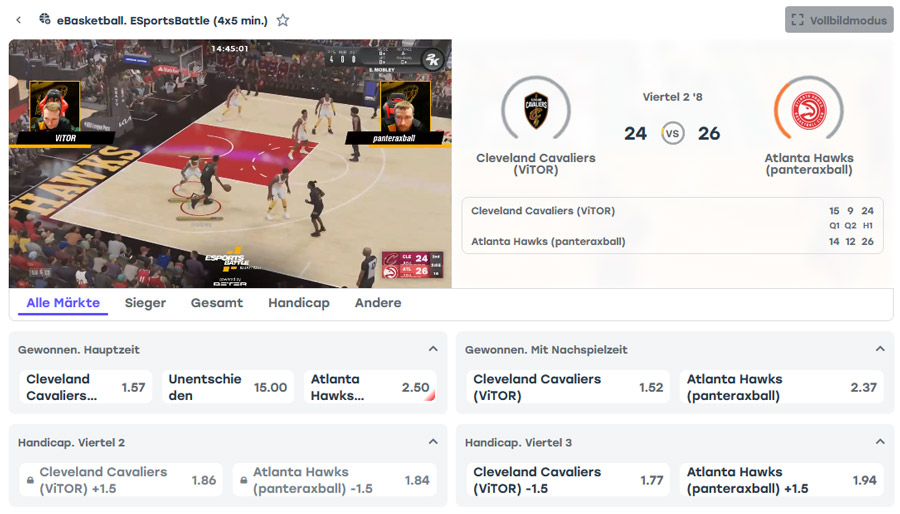
Task: Click the live stream video
Action: point(230,163)
